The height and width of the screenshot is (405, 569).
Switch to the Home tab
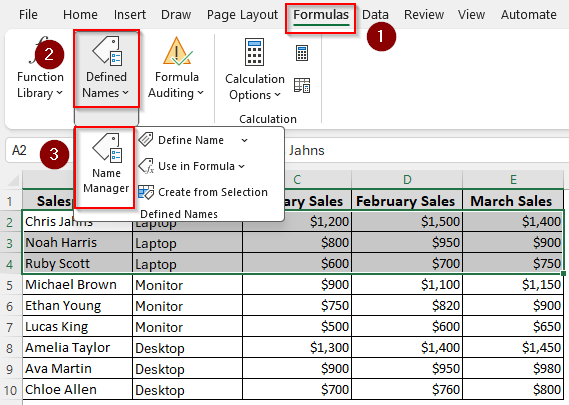coord(80,15)
